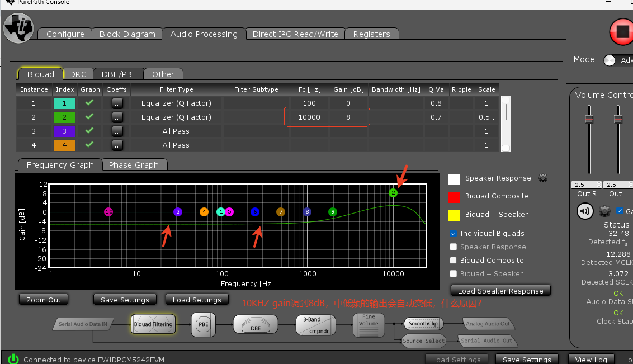Select the SmoothClip block
The image size is (633, 364).
click(423, 324)
